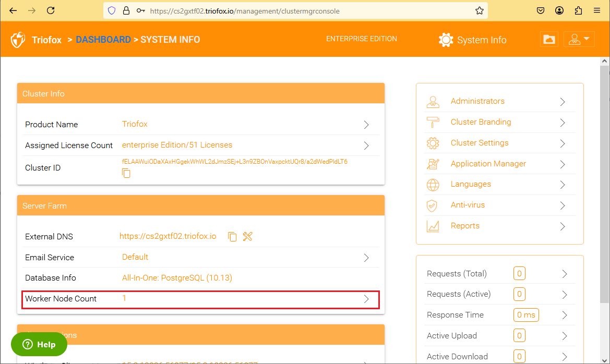
Task: Open External DNS tools wrench icon
Action: (x=247, y=236)
